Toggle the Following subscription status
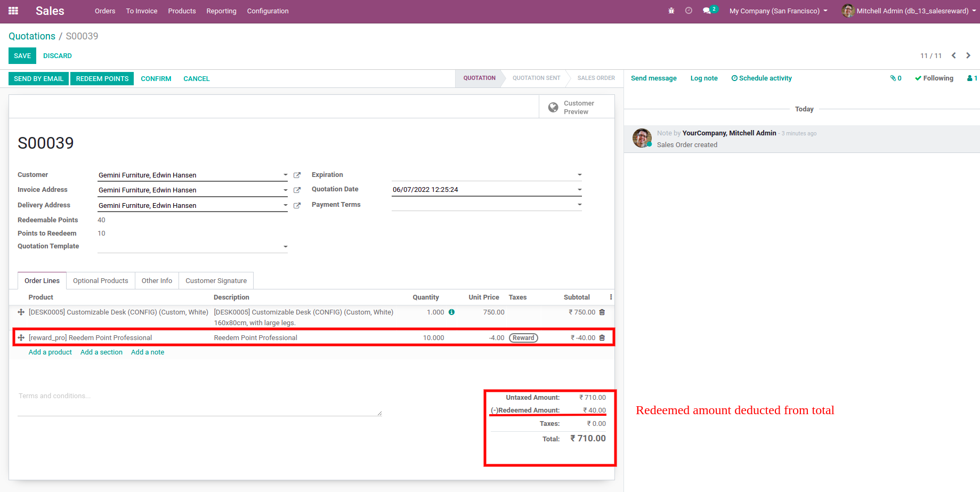 coord(934,78)
